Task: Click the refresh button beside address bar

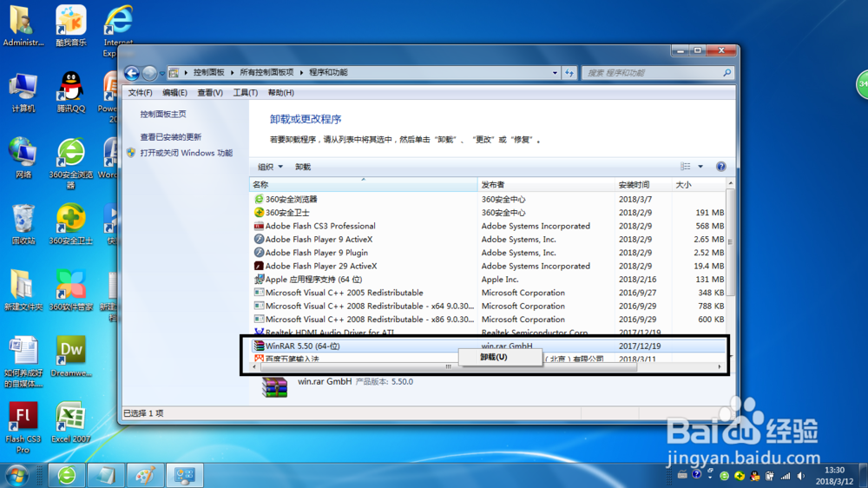Action: tap(569, 73)
